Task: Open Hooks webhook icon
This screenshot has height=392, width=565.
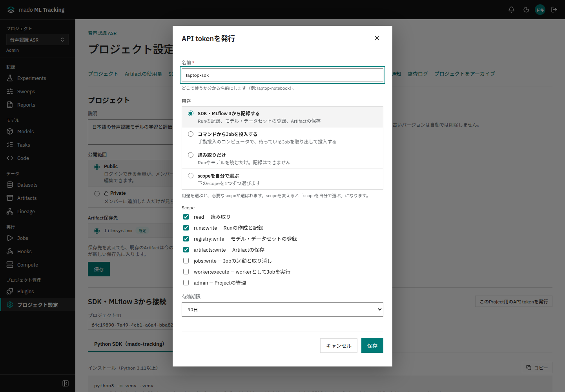Action: click(x=10, y=251)
